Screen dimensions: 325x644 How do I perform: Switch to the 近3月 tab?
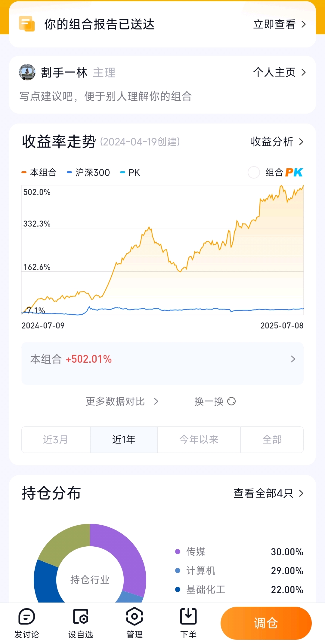(x=56, y=440)
